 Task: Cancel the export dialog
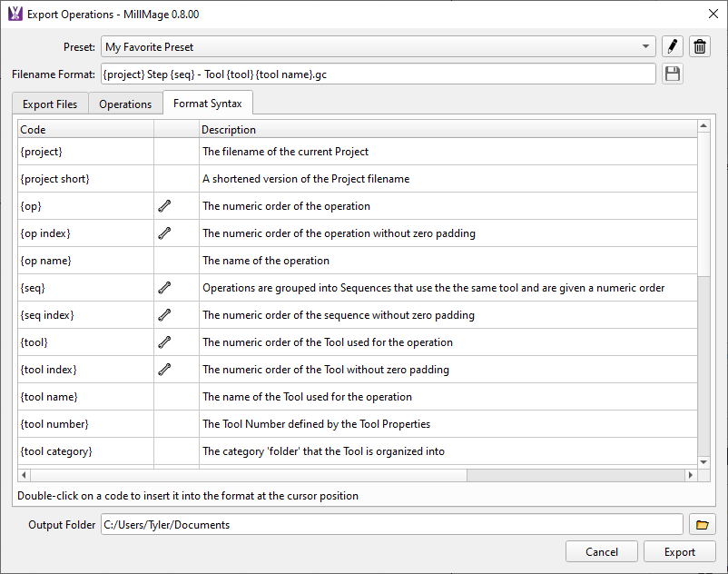(601, 551)
